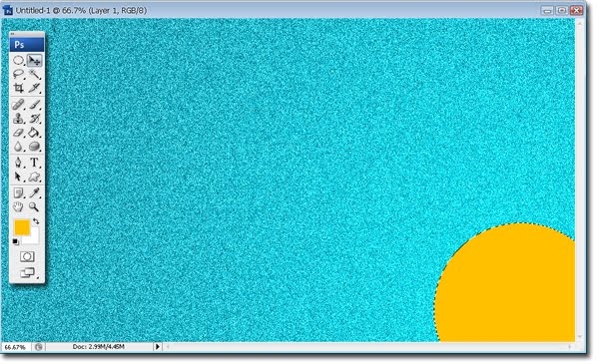599x364 pixels.
Task: Select the Hand tool
Action: 18,206
